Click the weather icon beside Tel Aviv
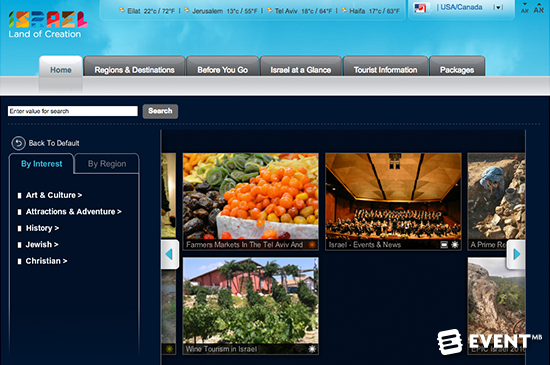Image resolution: width=550 pixels, height=365 pixels. 270,10
